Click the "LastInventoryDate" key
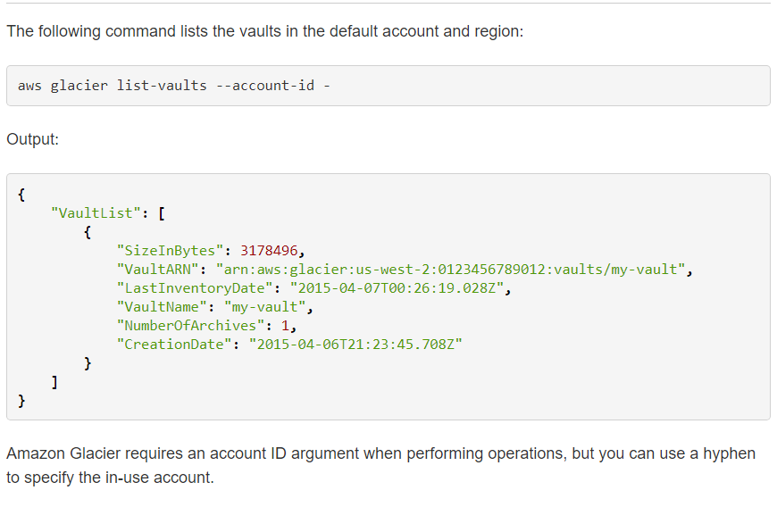 click(x=194, y=288)
